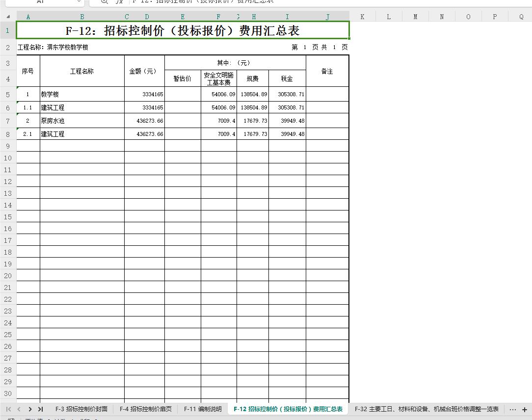Click the 备注 header cell
This screenshot has width=532, height=420.
click(x=327, y=71)
